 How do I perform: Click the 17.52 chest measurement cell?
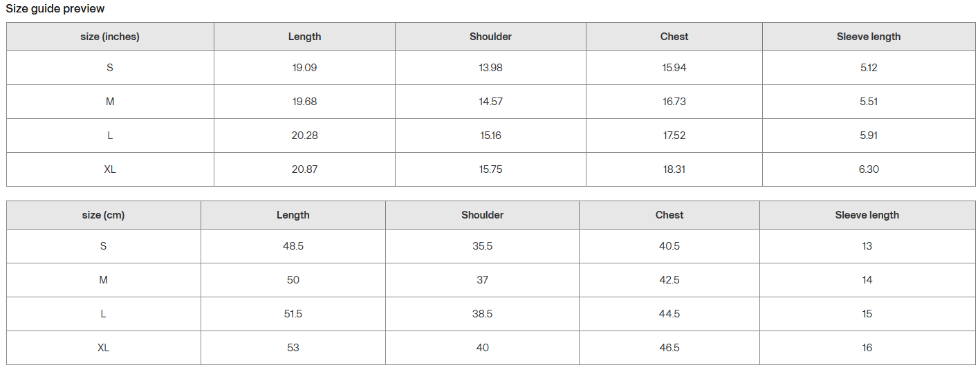(x=674, y=136)
